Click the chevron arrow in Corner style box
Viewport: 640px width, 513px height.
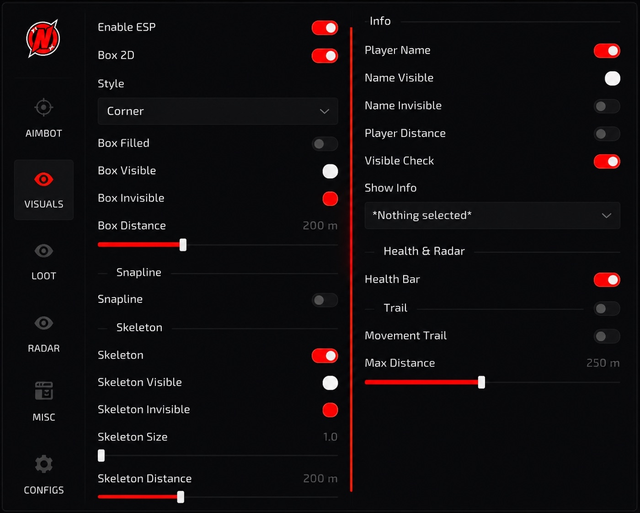[324, 111]
